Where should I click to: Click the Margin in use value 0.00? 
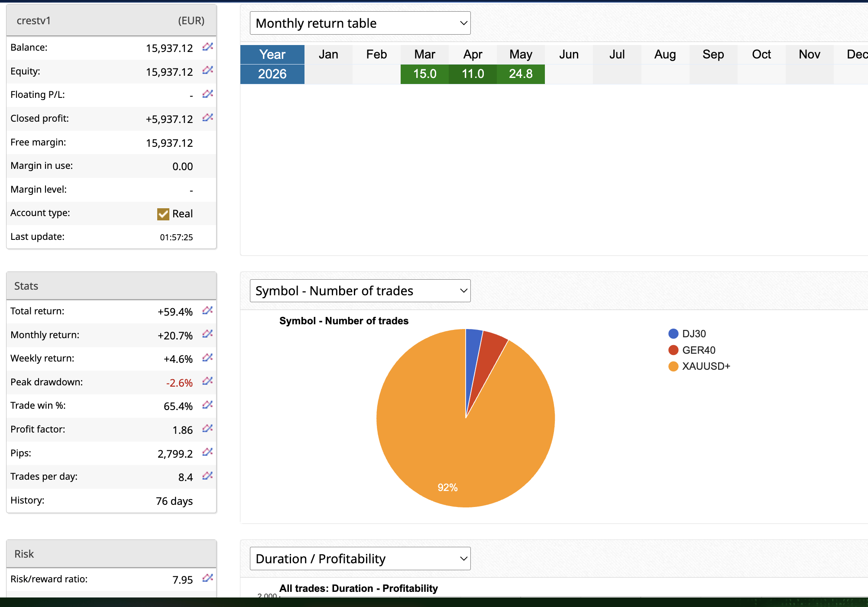[x=183, y=166]
